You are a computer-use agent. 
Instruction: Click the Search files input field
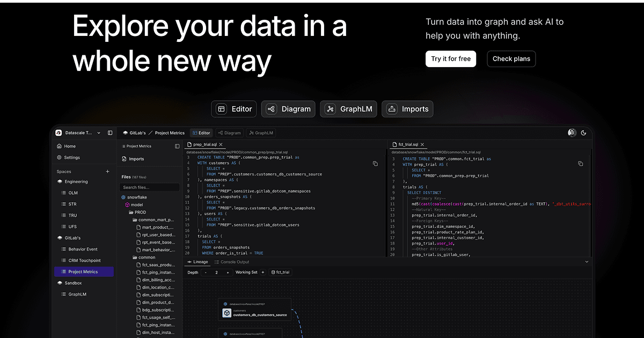click(x=149, y=187)
